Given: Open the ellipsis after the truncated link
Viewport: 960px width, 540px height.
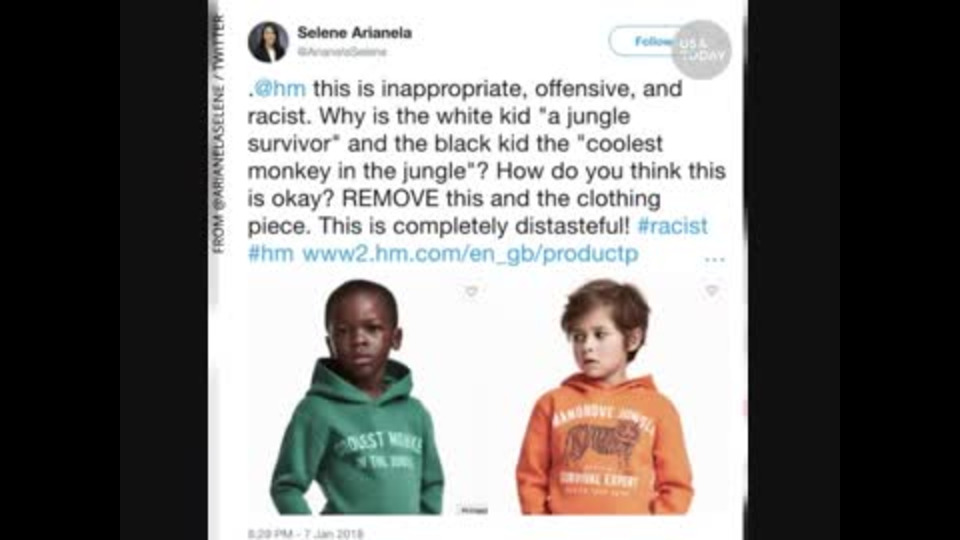Looking at the screenshot, I should (x=714, y=258).
